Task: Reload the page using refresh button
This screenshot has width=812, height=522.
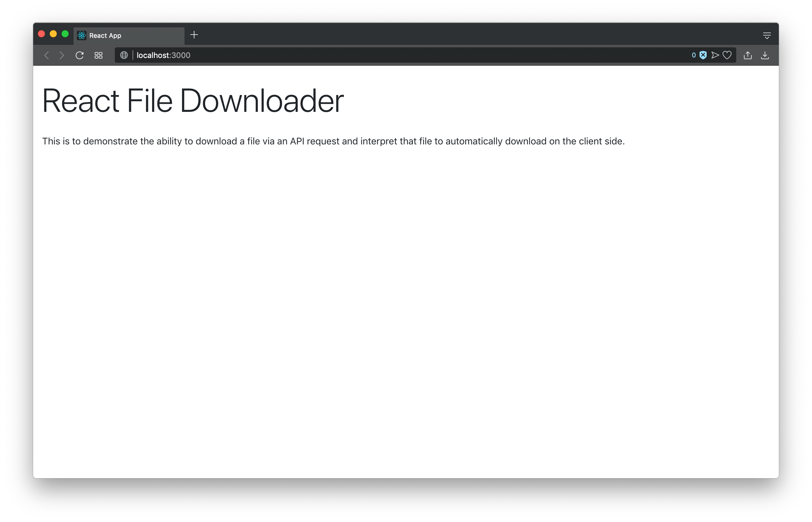Action: click(80, 55)
